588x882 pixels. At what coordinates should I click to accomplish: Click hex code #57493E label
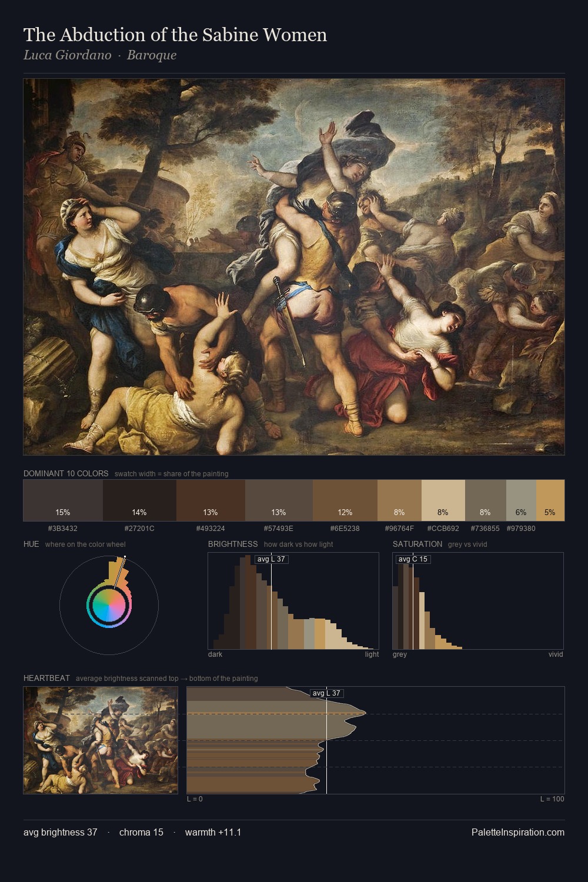point(279,529)
